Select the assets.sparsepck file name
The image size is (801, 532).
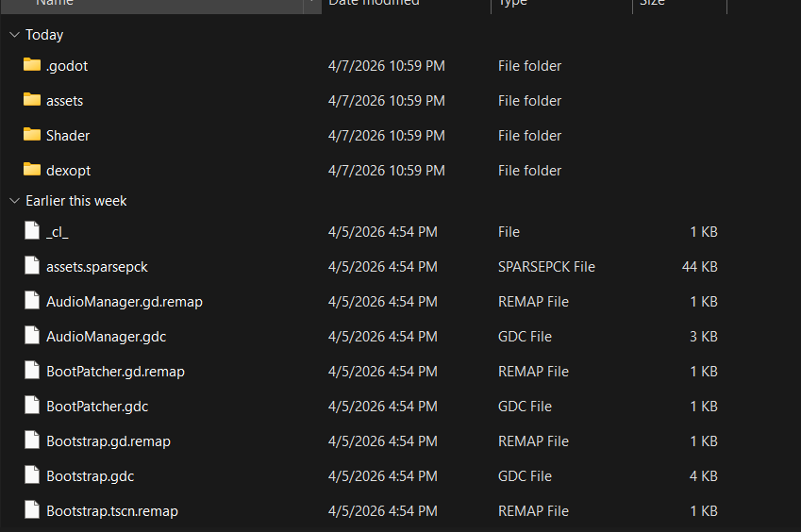97,267
